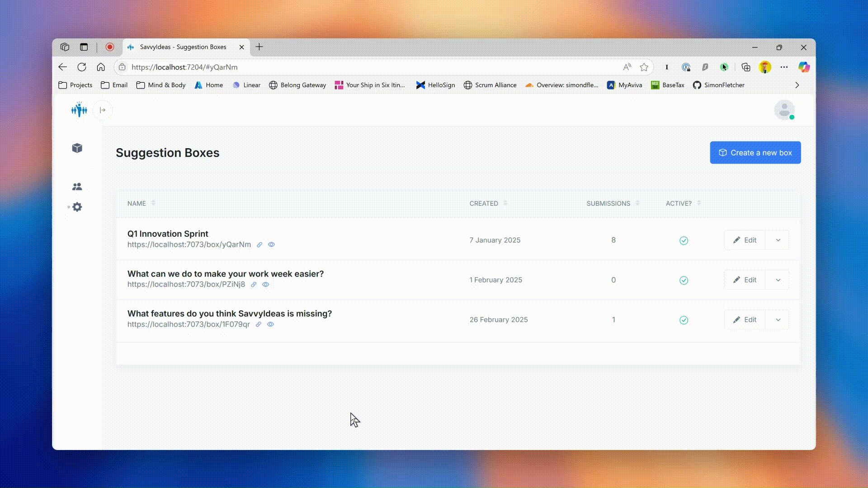This screenshot has width=868, height=488.
Task: Click the SavvyIdeas logo in the header
Action: pyautogui.click(x=79, y=110)
